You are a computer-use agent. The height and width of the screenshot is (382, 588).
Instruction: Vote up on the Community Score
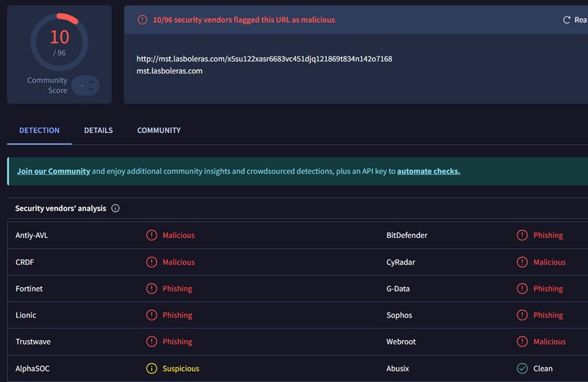[x=91, y=80]
